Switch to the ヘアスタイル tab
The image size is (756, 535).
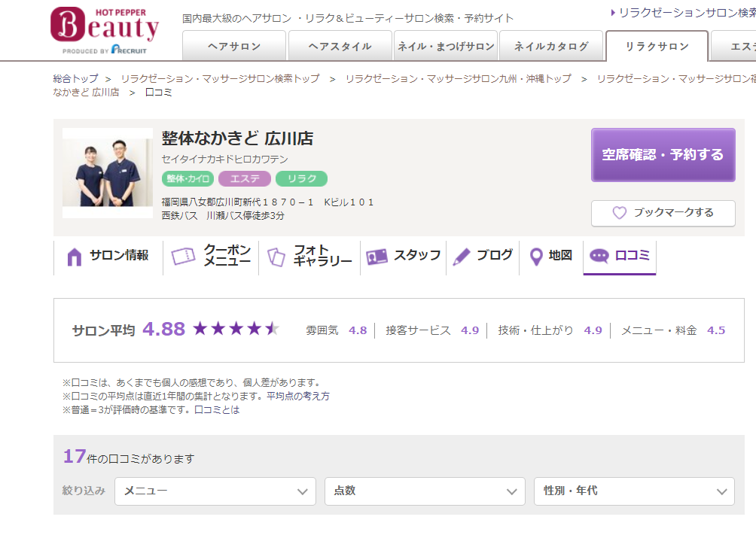click(340, 46)
